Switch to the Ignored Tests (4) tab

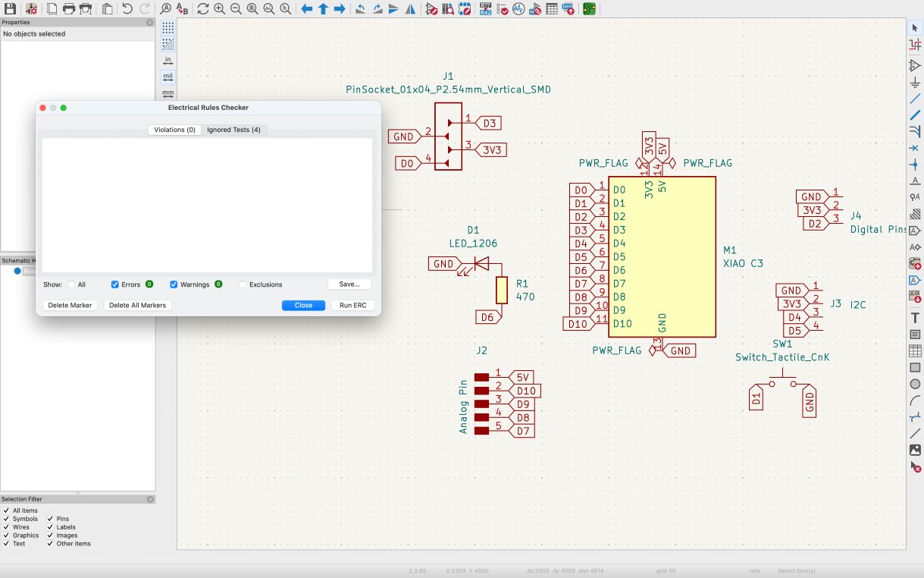point(233,130)
